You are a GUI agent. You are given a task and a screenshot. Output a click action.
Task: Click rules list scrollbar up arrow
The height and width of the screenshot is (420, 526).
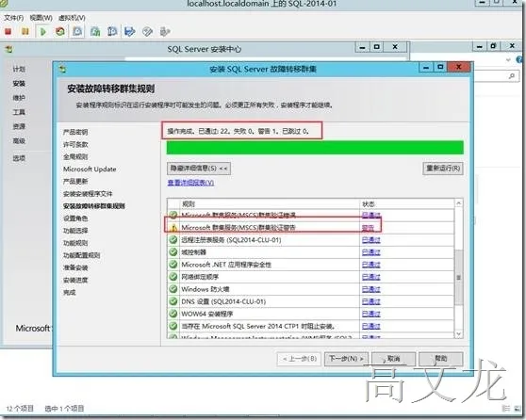(458, 203)
